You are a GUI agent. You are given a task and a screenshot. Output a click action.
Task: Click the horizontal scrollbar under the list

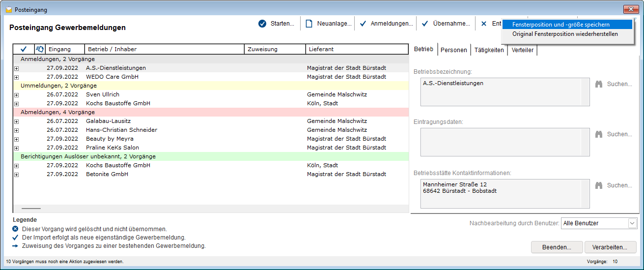[31, 209]
